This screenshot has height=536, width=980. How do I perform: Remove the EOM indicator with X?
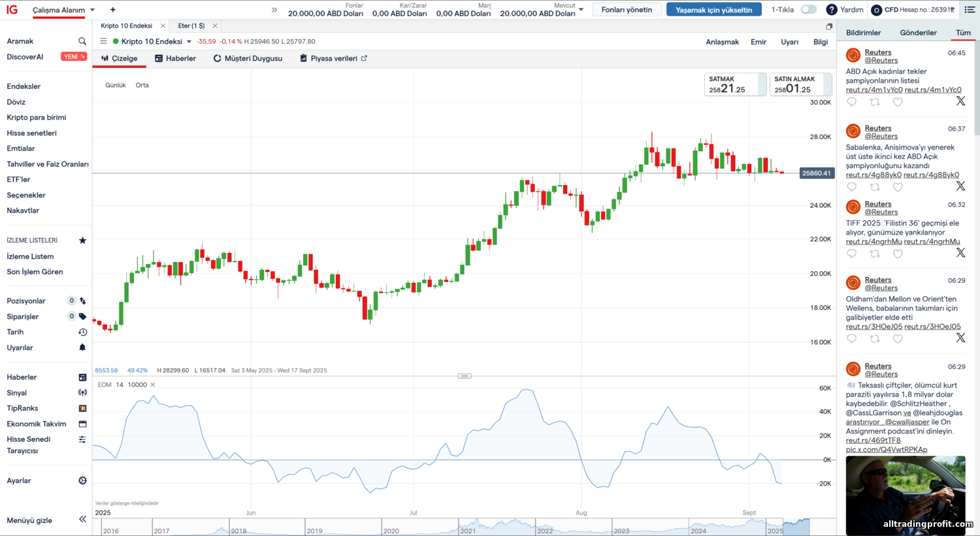(x=153, y=385)
